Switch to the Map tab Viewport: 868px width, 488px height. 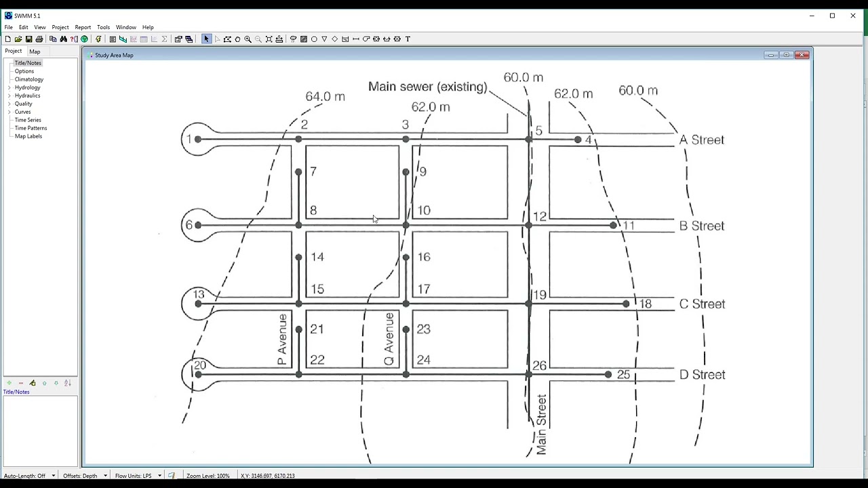(35, 52)
